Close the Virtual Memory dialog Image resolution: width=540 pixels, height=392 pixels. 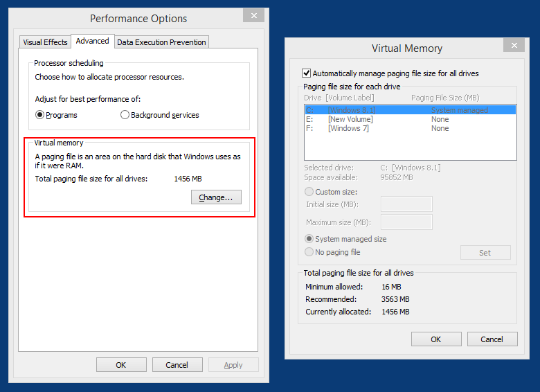point(514,44)
